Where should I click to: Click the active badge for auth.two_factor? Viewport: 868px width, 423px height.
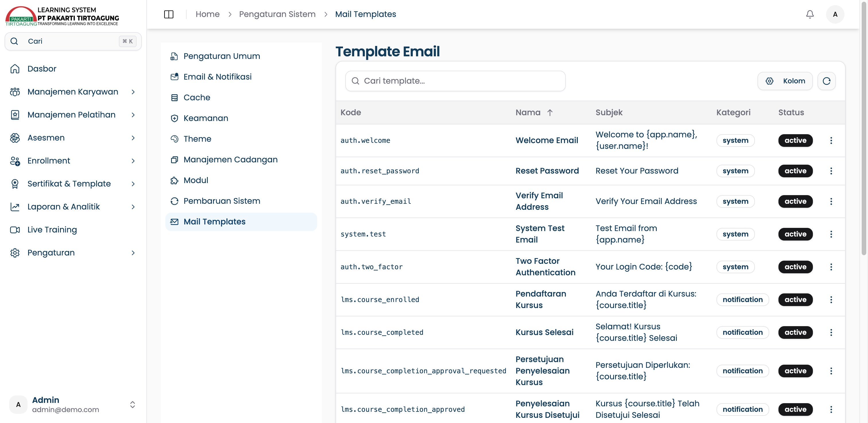pos(795,267)
